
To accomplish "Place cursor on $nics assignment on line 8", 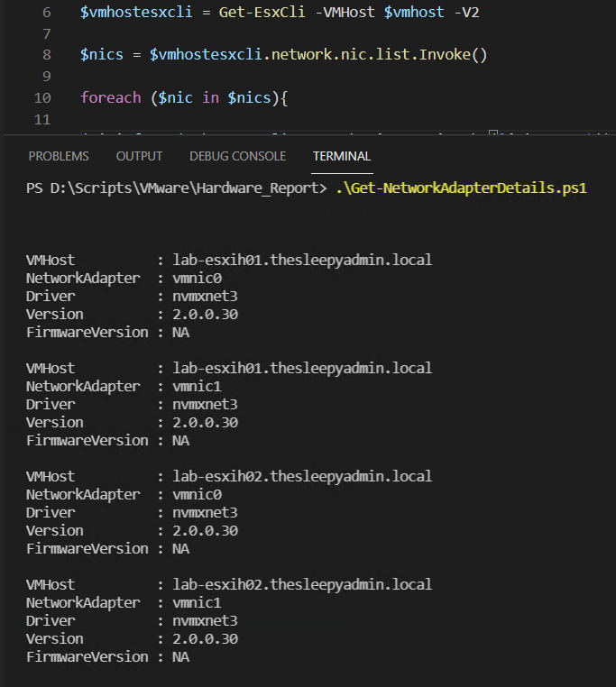I will 100,55.
